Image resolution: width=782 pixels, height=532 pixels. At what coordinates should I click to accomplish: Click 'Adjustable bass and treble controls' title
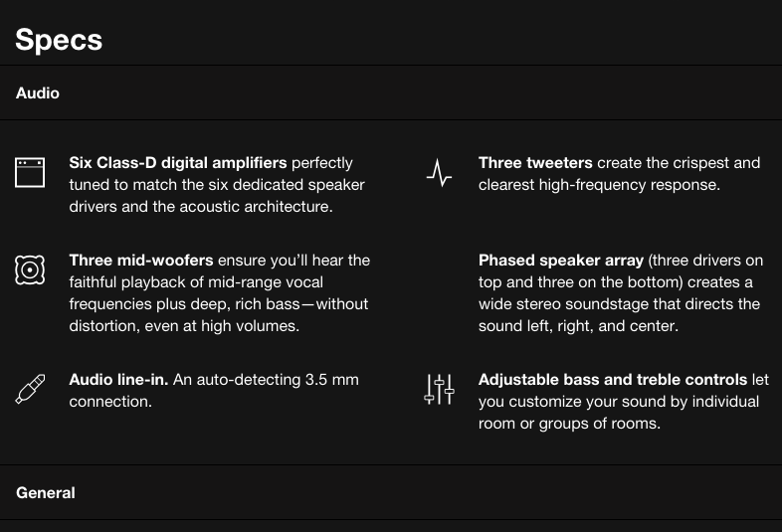[613, 380]
